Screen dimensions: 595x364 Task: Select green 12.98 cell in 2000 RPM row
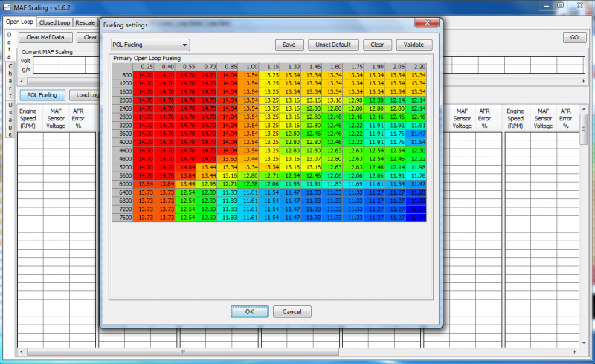point(356,100)
